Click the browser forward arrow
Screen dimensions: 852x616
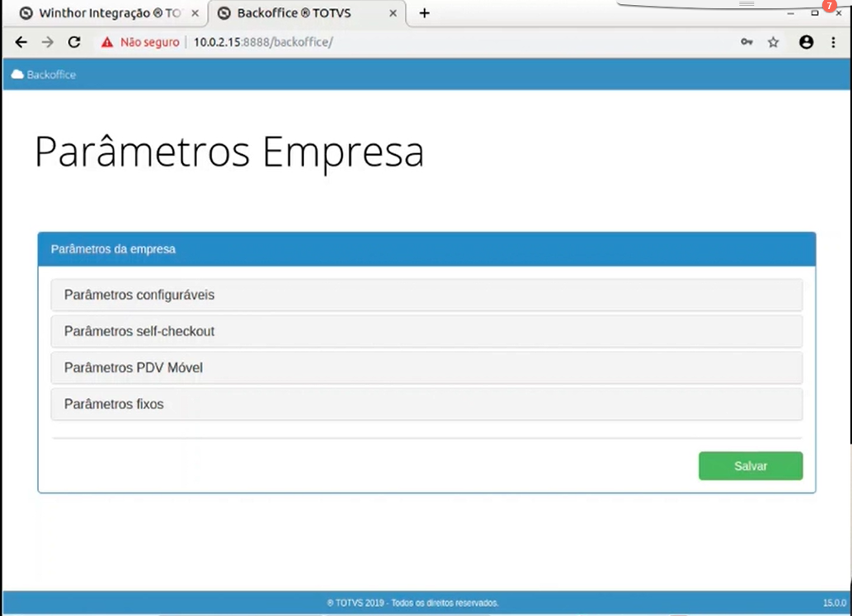pos(48,42)
